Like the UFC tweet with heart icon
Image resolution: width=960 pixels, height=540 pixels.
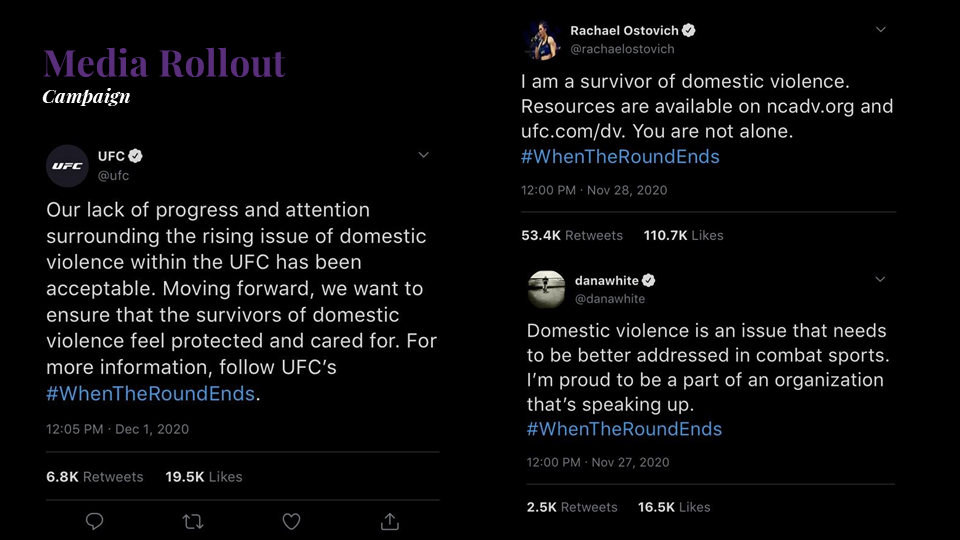coord(291,522)
